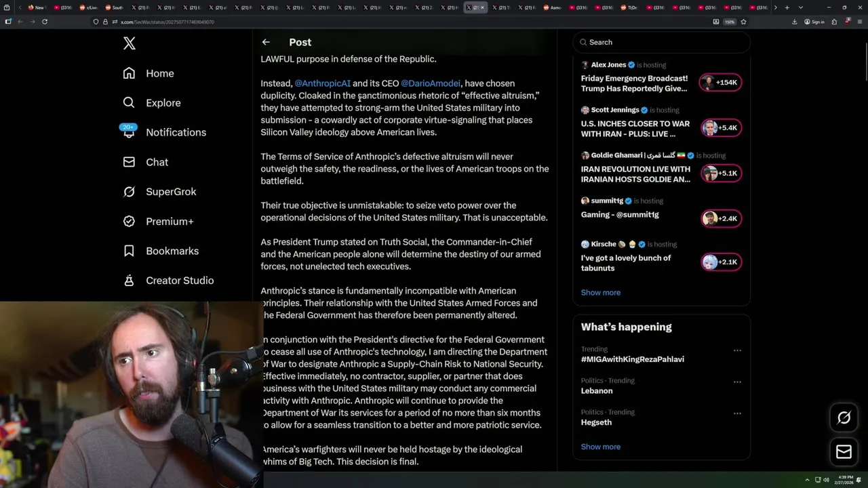Click Show more under live spaces
Screen dimensions: 868x488
coord(601,293)
